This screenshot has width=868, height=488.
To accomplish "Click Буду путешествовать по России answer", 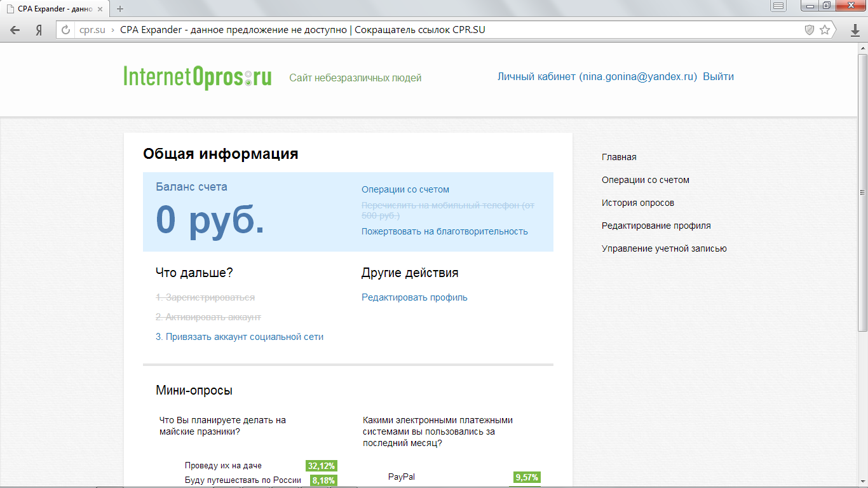I will tap(243, 480).
